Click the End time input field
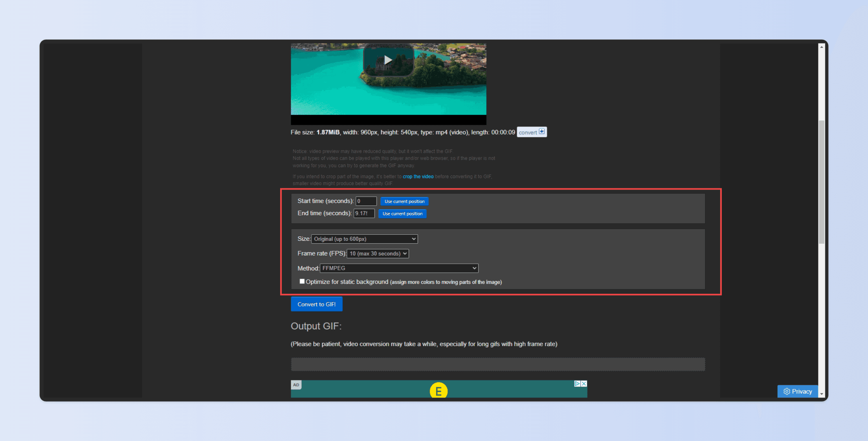 coord(364,214)
